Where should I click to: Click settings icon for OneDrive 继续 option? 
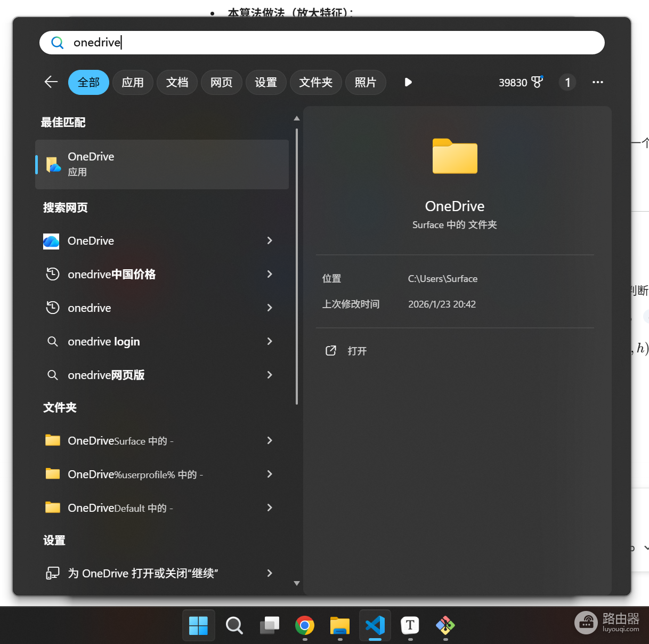52,573
